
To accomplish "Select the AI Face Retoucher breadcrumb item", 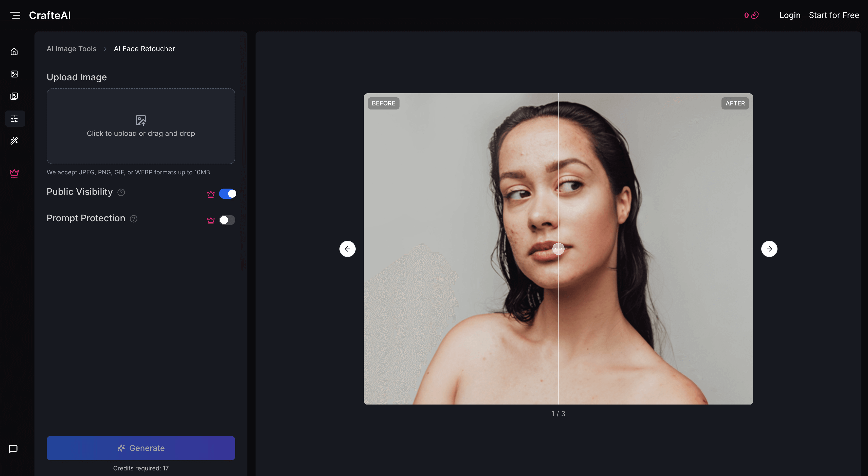I will pos(144,48).
